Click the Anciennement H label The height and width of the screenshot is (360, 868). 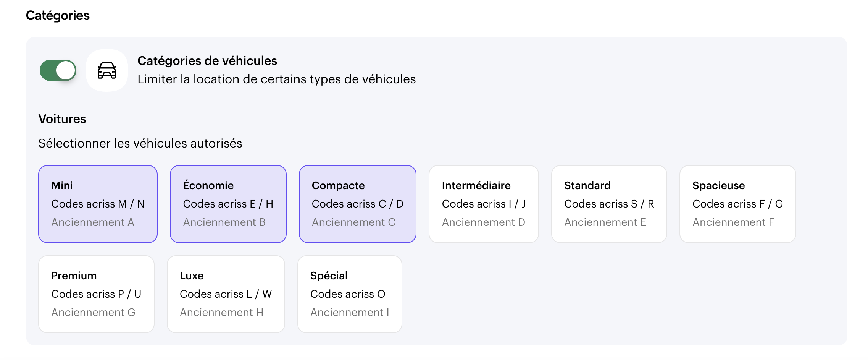coord(222,312)
